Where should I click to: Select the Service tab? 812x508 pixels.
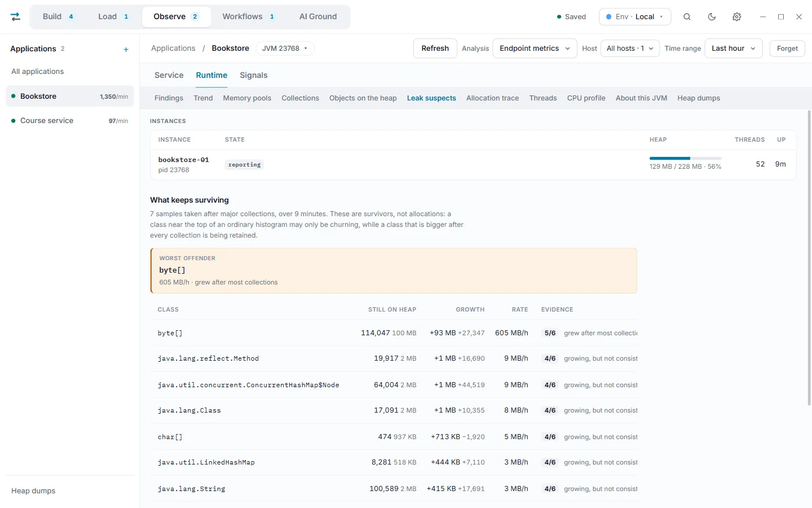pos(169,75)
